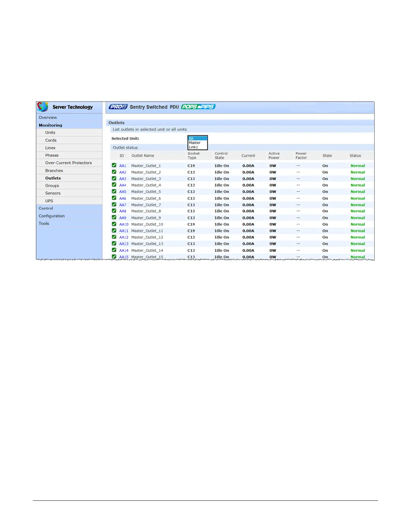The height and width of the screenshot is (532, 411).
Task: Follow the AA10 outlet ID link
Action: coord(124,224)
